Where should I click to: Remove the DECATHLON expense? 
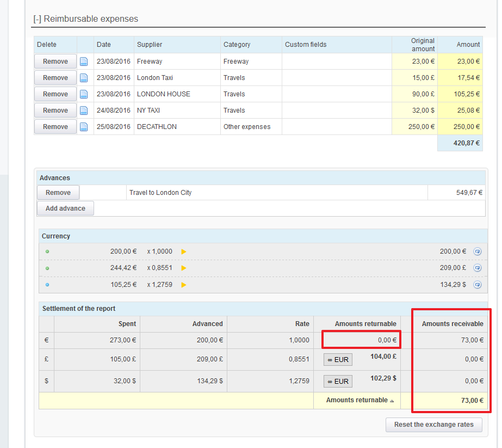click(x=55, y=127)
